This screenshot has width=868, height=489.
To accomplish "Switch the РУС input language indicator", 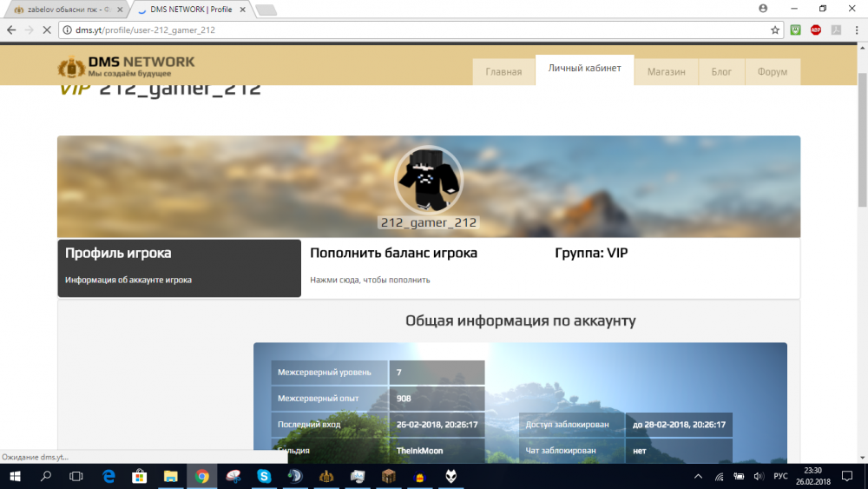I will (780, 476).
